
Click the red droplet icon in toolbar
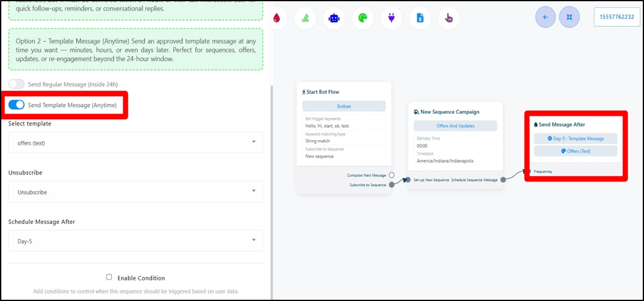277,18
